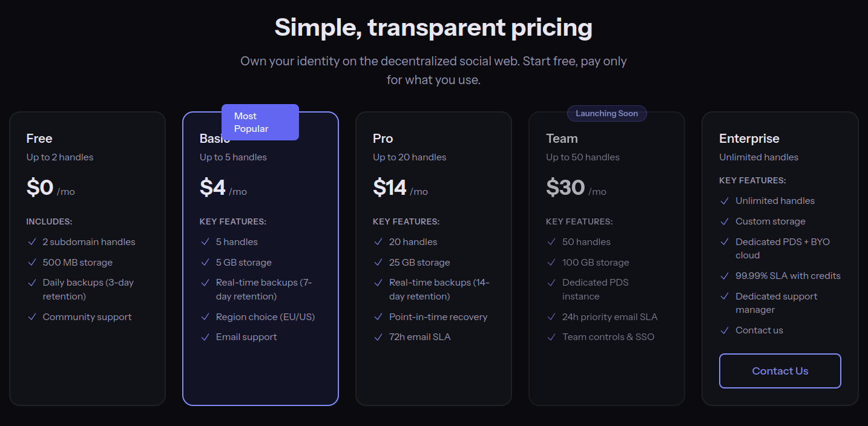Click the Simple, transparent pricing headline
868x426 pixels.
tap(433, 28)
